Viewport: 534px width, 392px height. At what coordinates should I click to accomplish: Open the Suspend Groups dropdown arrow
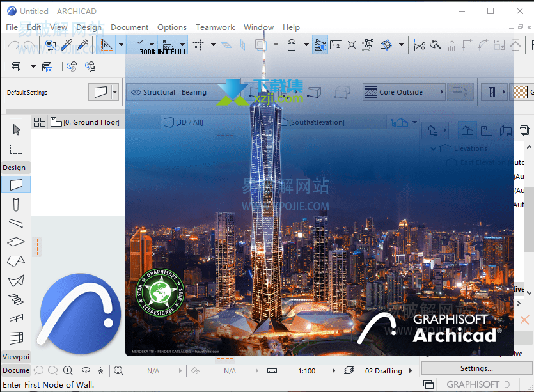pos(306,45)
